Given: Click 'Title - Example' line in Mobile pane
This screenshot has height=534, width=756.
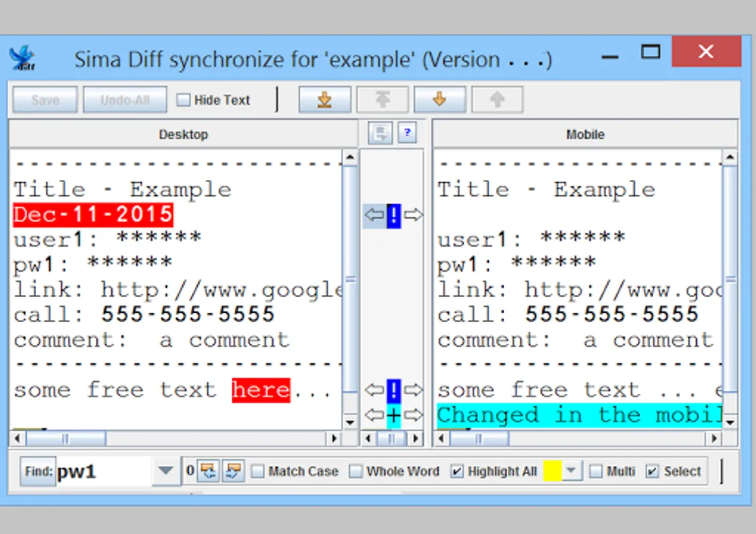Looking at the screenshot, I should (546, 190).
